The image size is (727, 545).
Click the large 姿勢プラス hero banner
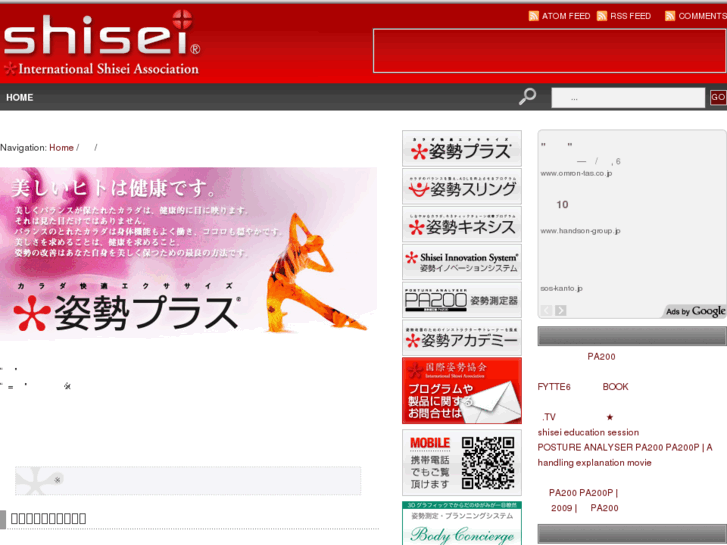click(188, 254)
